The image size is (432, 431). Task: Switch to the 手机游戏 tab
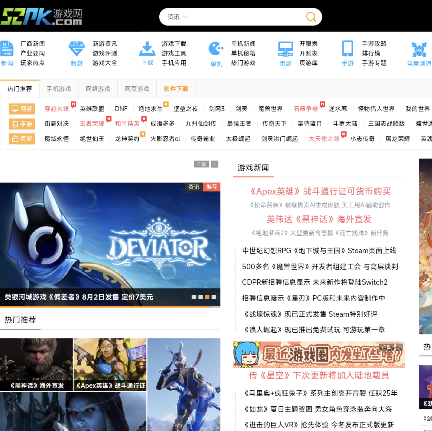59,89
